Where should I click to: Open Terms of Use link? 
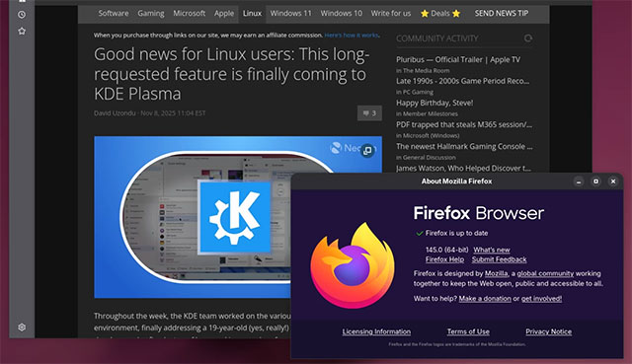[x=468, y=331]
